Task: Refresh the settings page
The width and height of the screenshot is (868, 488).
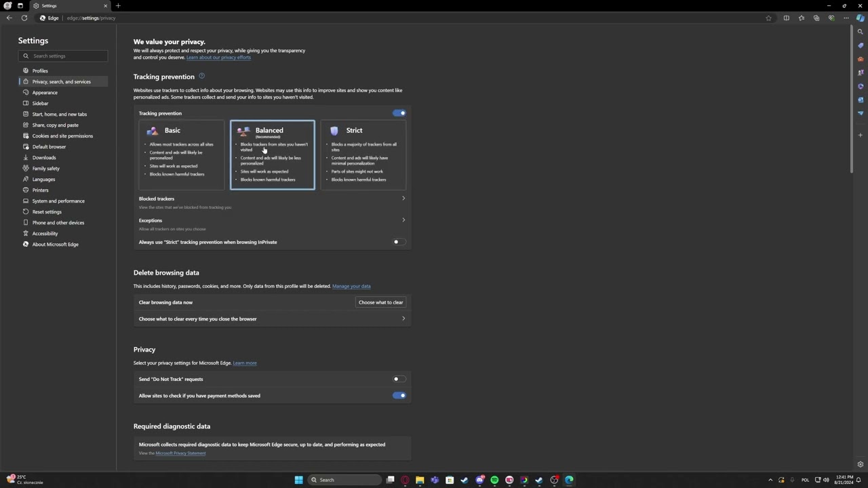Action: [x=24, y=18]
